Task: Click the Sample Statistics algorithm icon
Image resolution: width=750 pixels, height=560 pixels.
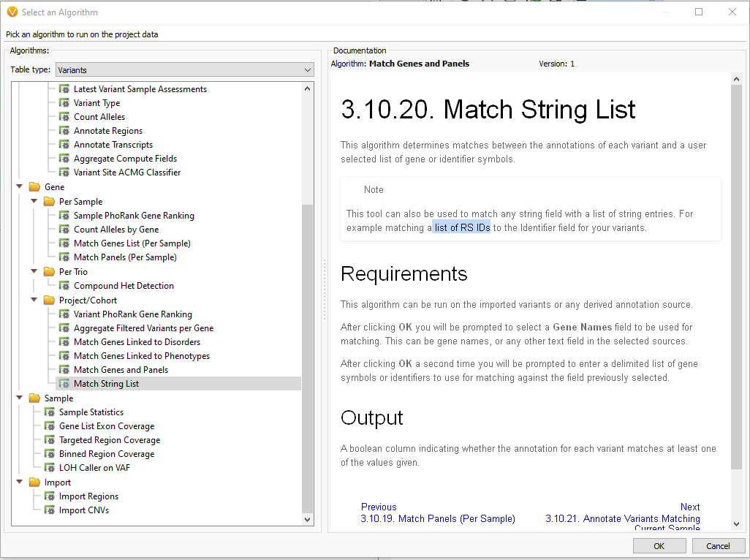Action: pos(49,412)
